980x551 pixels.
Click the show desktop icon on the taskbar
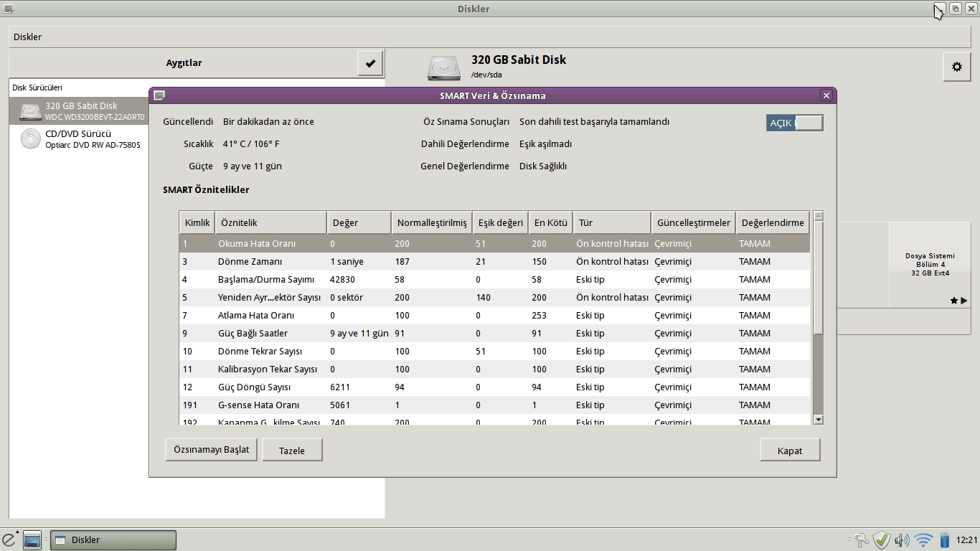pyautogui.click(x=32, y=540)
